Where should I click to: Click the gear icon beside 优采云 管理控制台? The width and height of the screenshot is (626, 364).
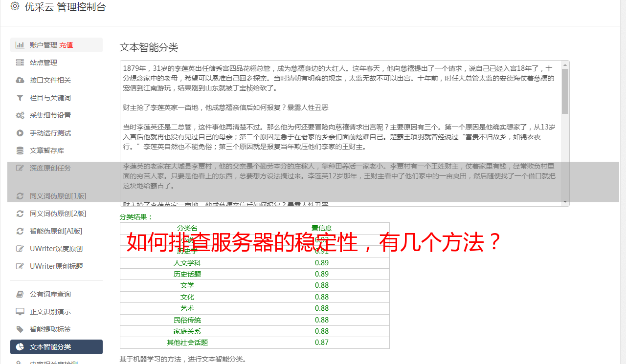click(15, 6)
